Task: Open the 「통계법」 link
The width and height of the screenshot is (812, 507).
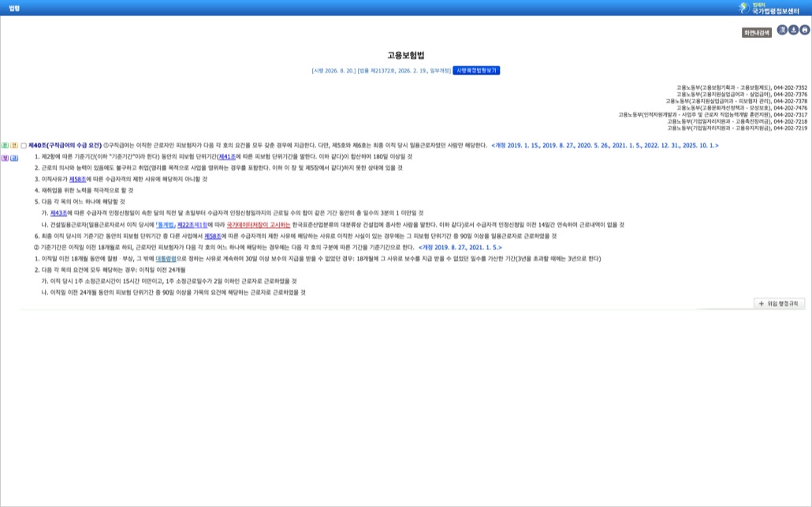Action: coord(166,225)
